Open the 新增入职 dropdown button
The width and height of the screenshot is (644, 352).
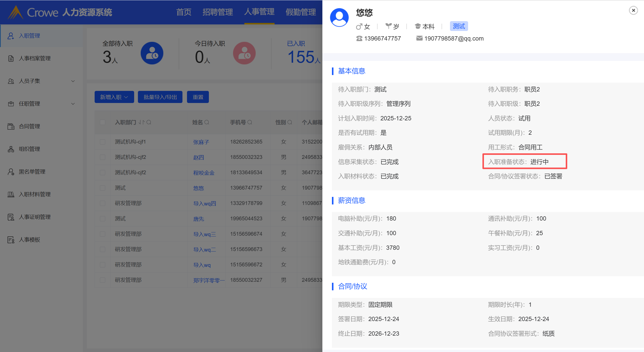point(114,97)
